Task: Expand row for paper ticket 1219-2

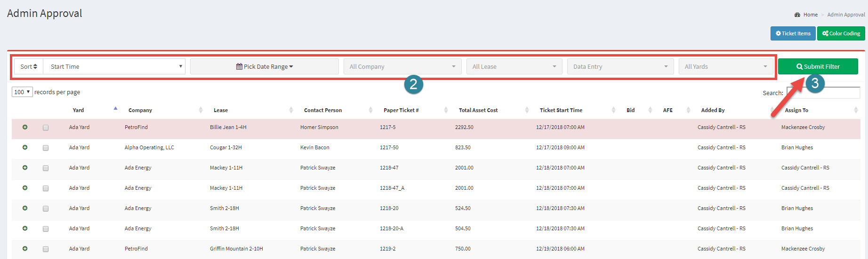Action: [25, 249]
